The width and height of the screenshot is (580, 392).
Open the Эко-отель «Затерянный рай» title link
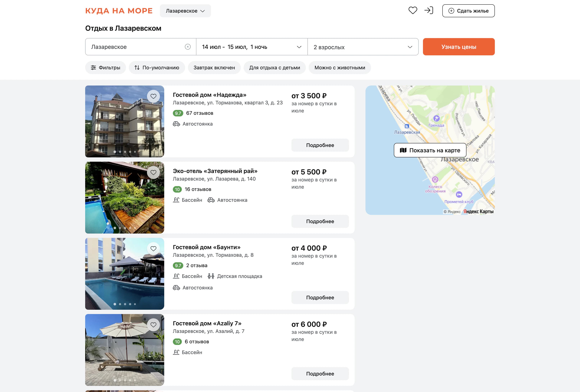(215, 171)
